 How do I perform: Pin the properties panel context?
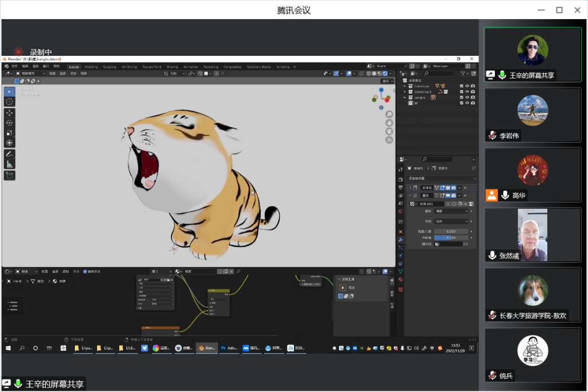(473, 168)
